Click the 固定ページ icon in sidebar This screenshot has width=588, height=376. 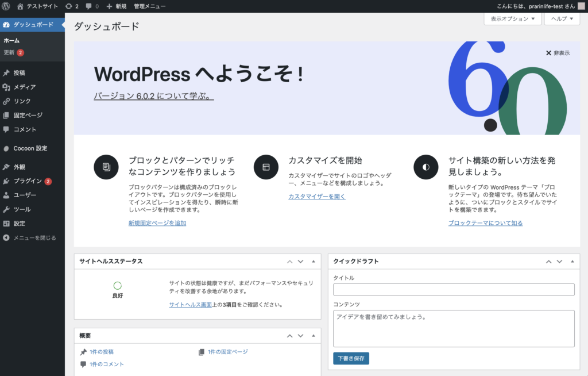coord(6,116)
